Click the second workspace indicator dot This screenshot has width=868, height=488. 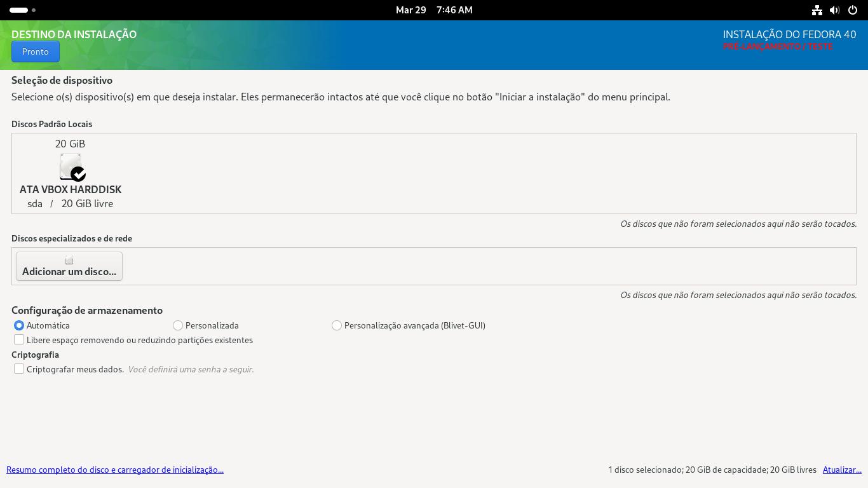tap(34, 10)
